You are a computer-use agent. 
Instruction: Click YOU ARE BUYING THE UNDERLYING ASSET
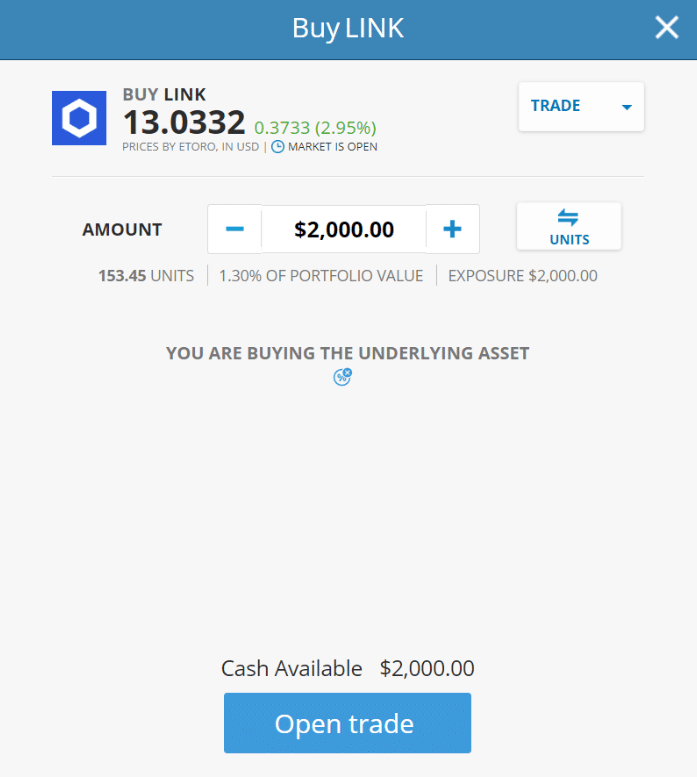click(x=347, y=353)
